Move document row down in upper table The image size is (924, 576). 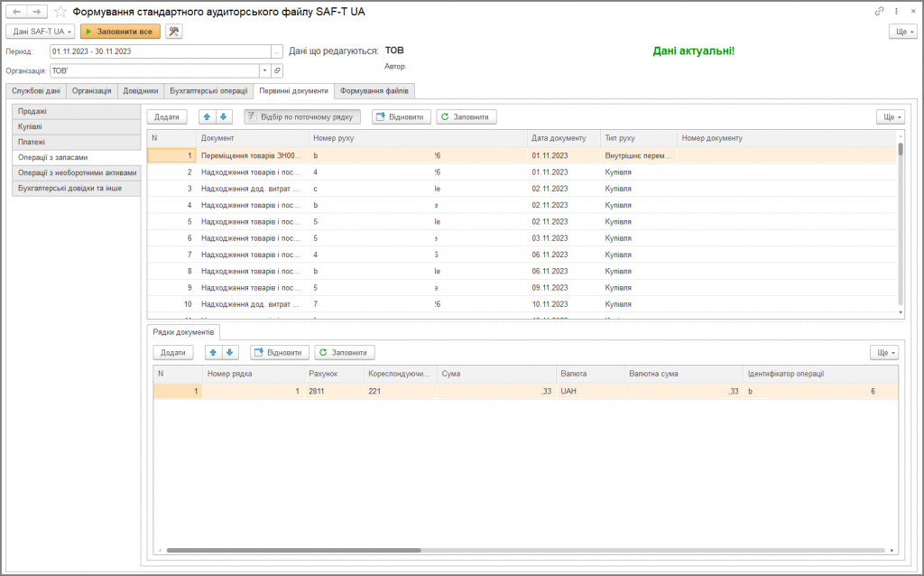(224, 116)
